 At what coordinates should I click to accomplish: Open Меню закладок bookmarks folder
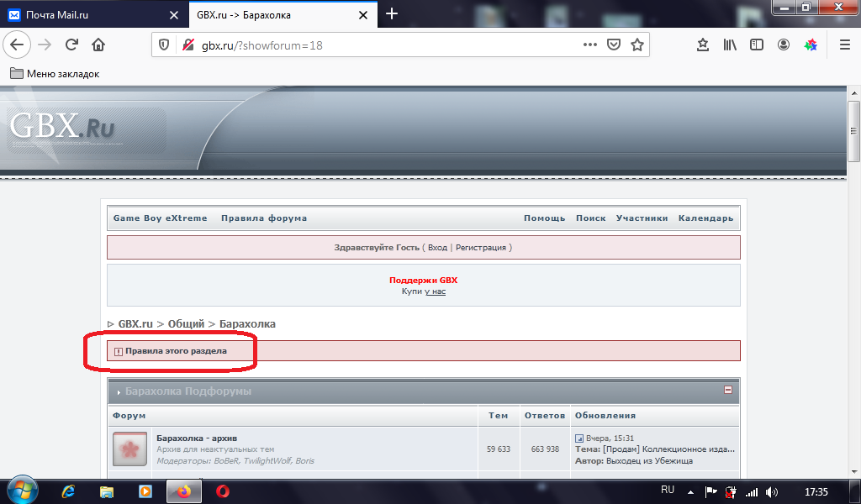(55, 73)
